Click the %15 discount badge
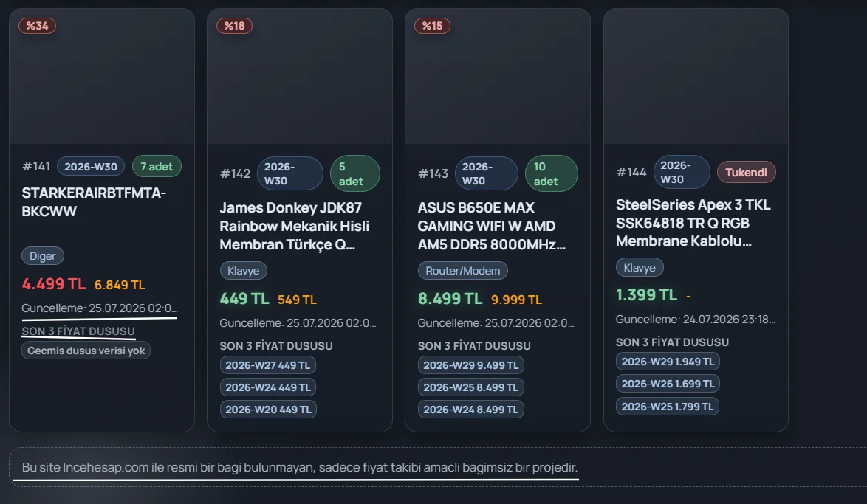867x504 pixels. coord(433,25)
